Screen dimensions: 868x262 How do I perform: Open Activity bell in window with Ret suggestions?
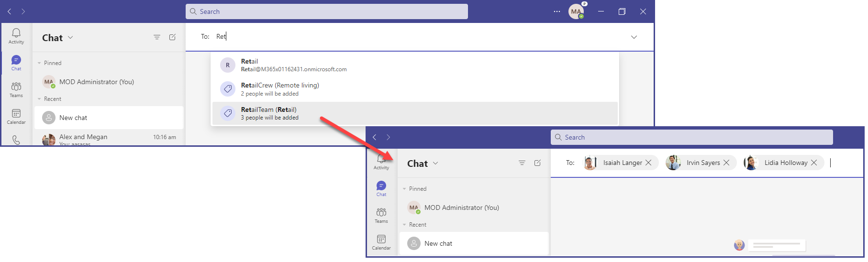16,35
